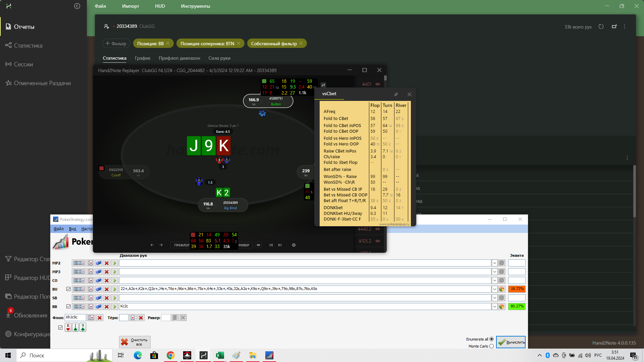
Task: Switch to the Сила руки tab
Action: tap(219, 58)
